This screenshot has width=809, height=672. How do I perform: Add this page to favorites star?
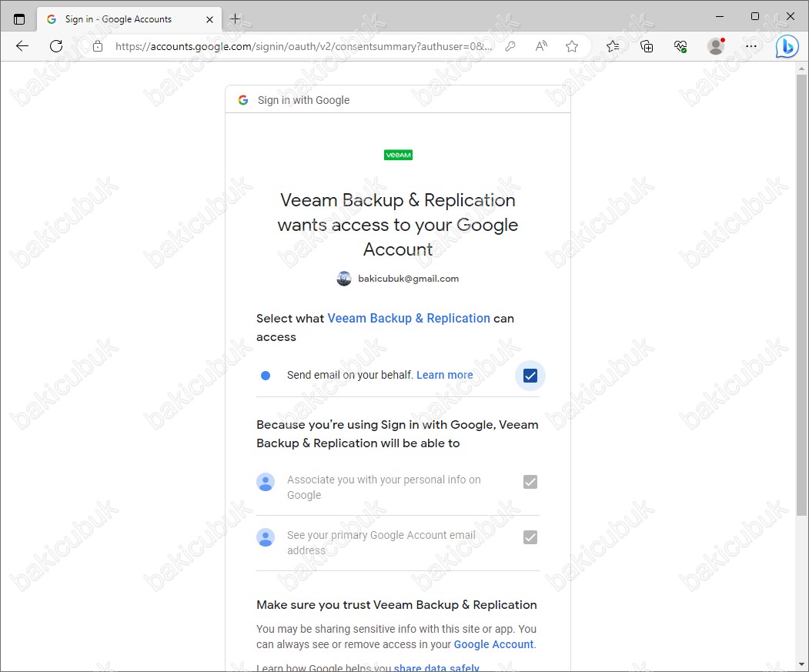click(572, 46)
